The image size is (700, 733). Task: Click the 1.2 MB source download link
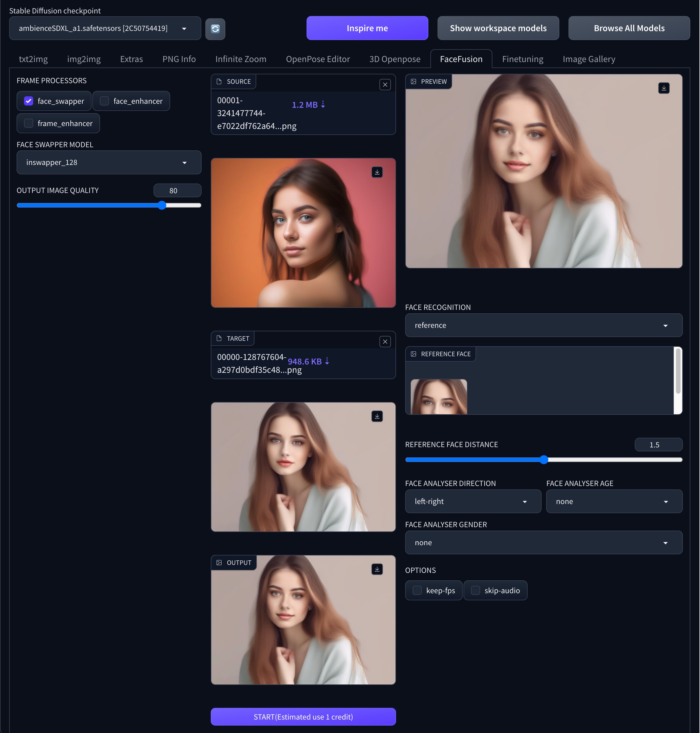click(308, 105)
